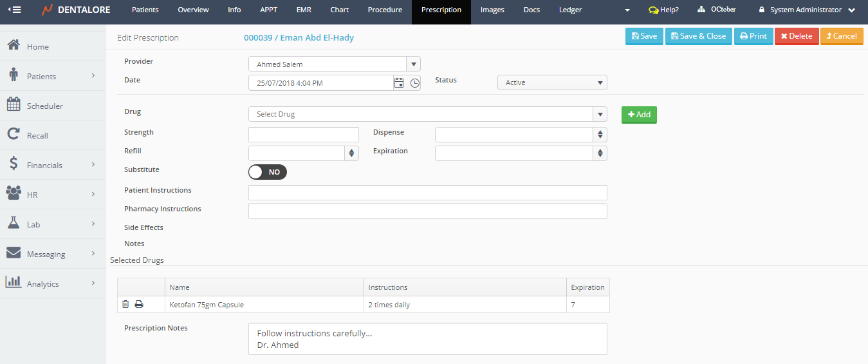Open the Help chat icon
Screen dimensions: 868x364
[654, 10]
